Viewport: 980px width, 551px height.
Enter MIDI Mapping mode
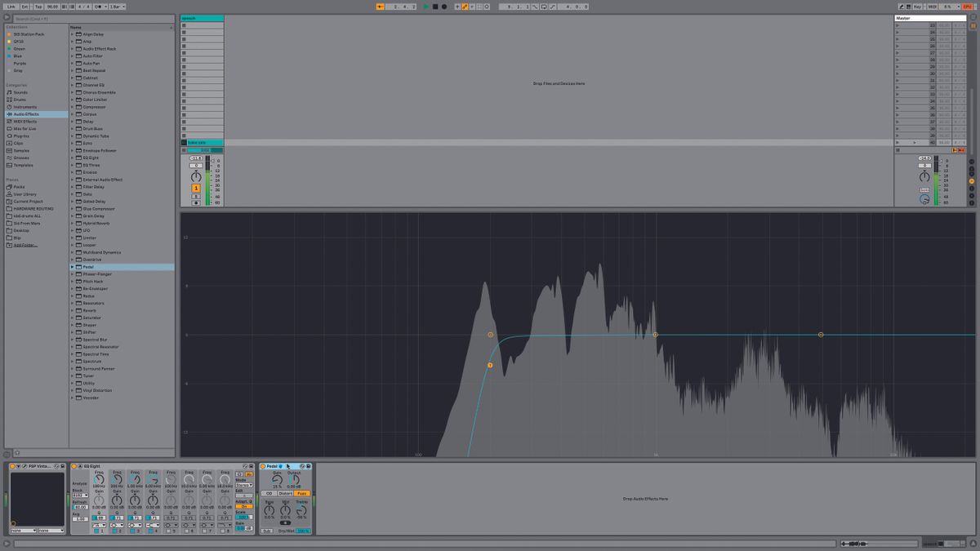click(x=933, y=6)
